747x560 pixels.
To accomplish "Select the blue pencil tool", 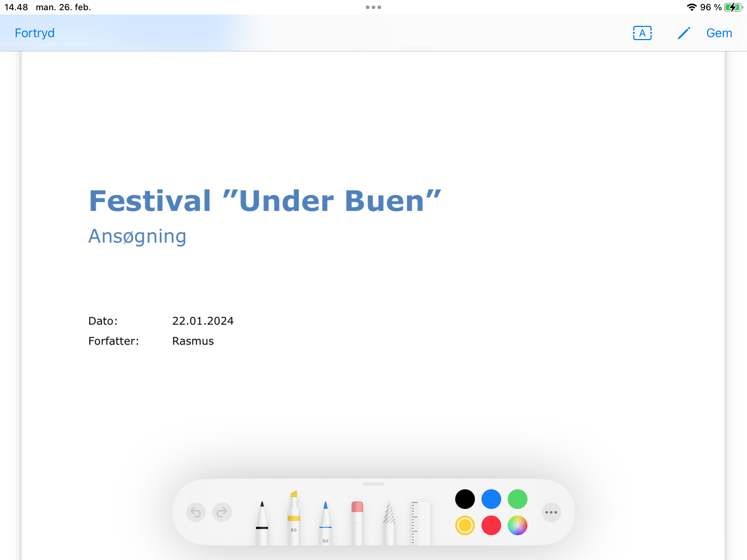I will click(x=325, y=523).
